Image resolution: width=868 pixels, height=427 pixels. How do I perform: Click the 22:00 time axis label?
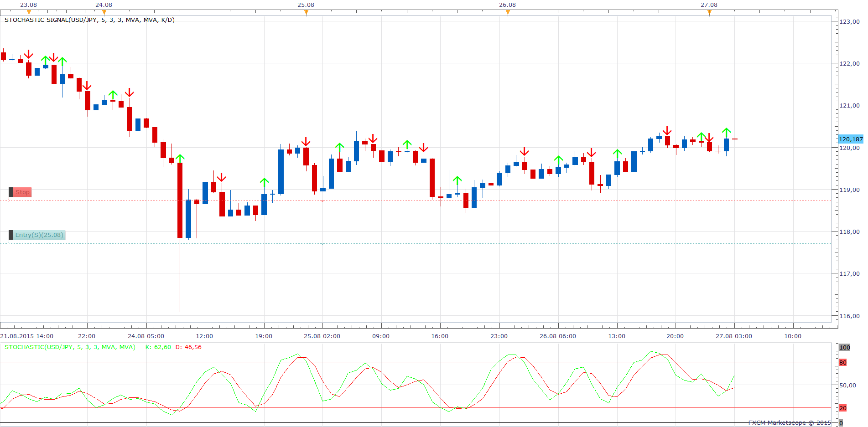coord(87,336)
